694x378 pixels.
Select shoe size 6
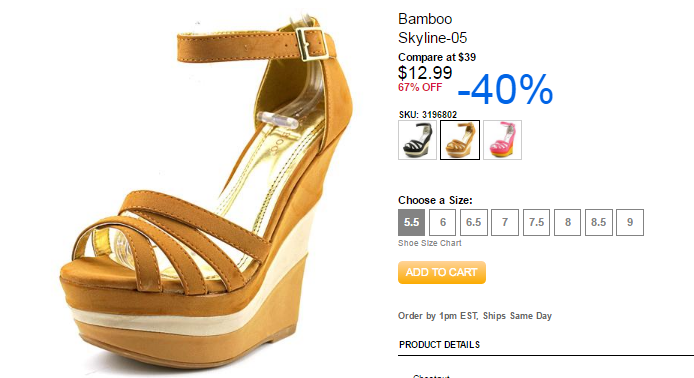[x=443, y=222]
